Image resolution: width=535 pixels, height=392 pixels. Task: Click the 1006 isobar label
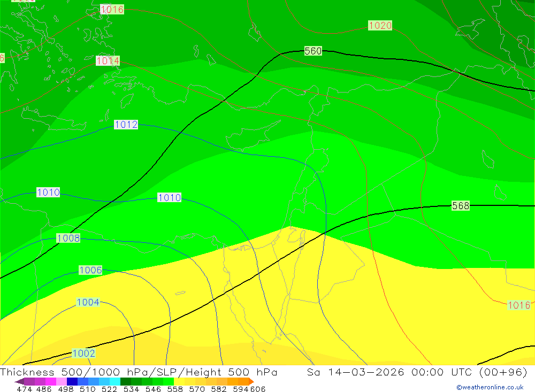click(90, 270)
